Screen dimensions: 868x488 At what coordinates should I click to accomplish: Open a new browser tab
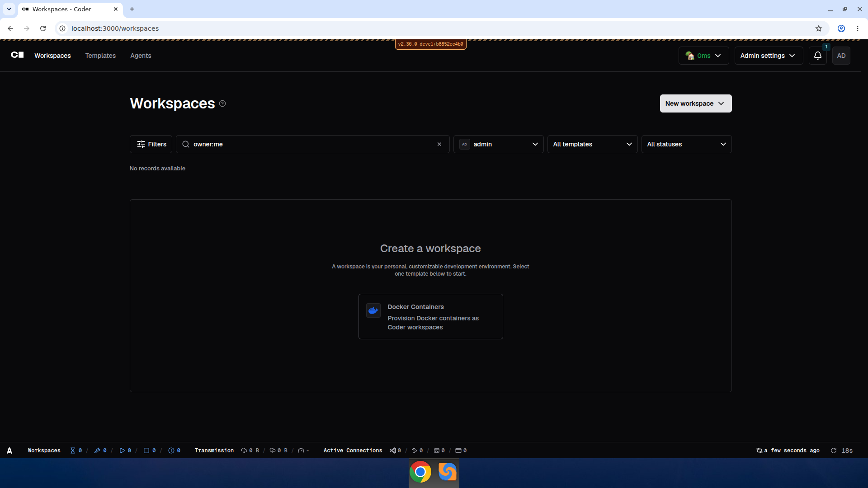[132, 9]
